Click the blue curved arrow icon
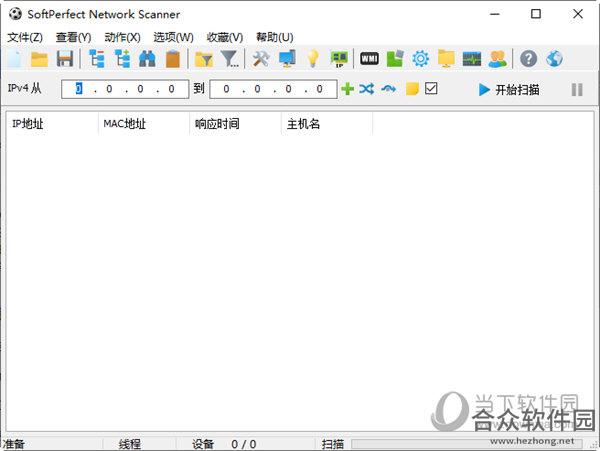The height and width of the screenshot is (451, 600). pyautogui.click(x=388, y=89)
